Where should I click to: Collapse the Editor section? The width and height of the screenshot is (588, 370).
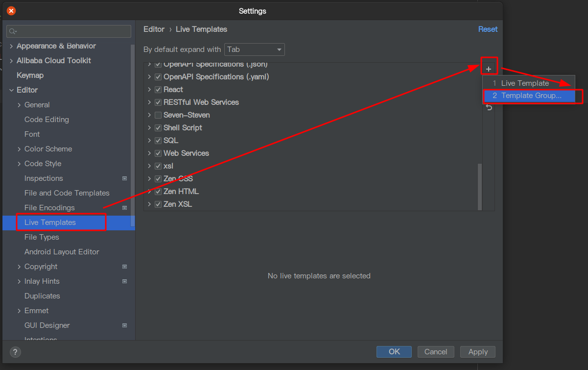[11, 90]
